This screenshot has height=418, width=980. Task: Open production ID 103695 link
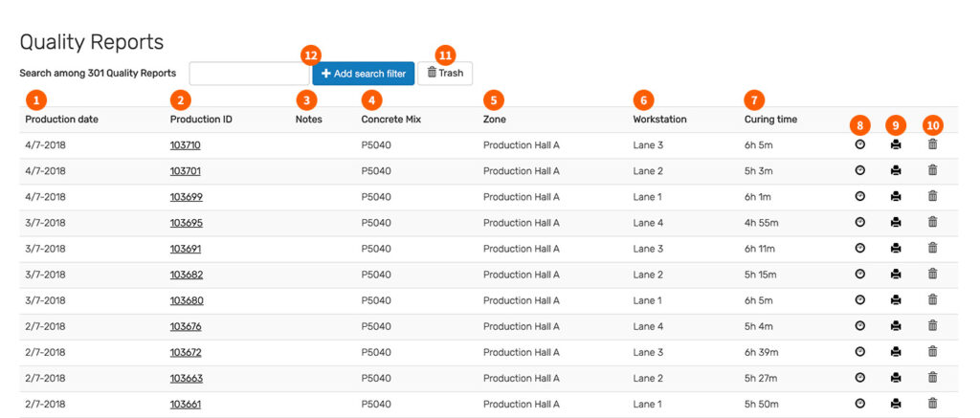click(x=187, y=223)
